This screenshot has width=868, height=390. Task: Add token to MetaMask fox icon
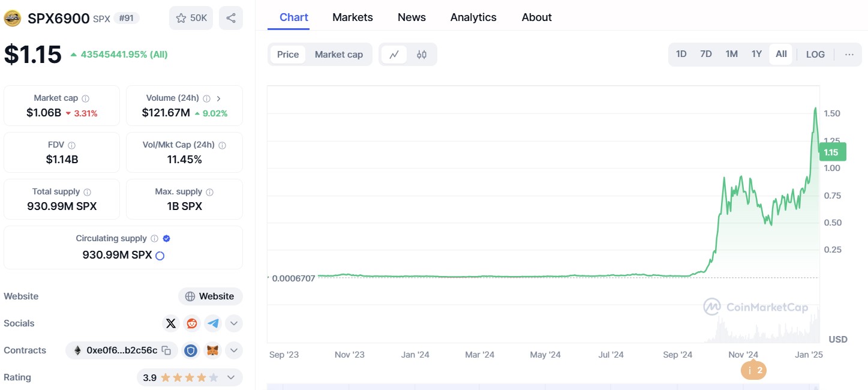point(212,350)
